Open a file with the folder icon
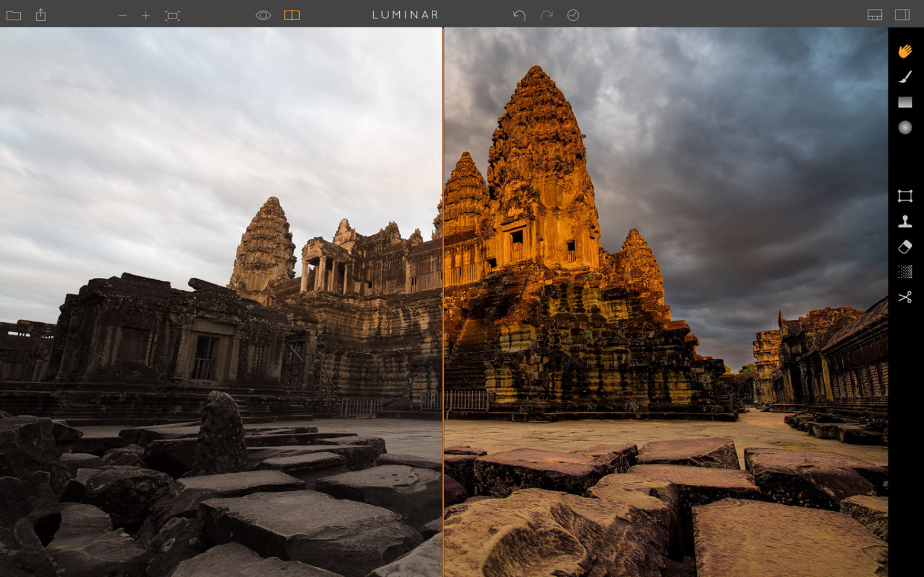 click(13, 15)
